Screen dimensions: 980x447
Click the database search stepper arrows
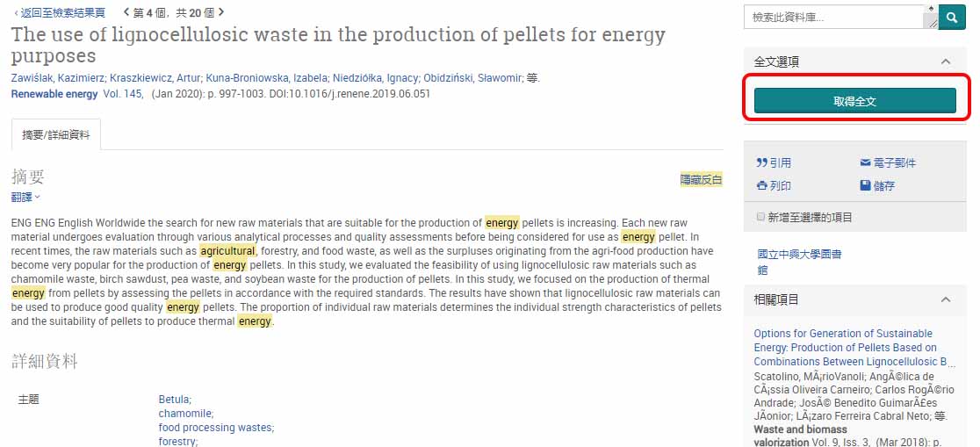click(x=931, y=17)
